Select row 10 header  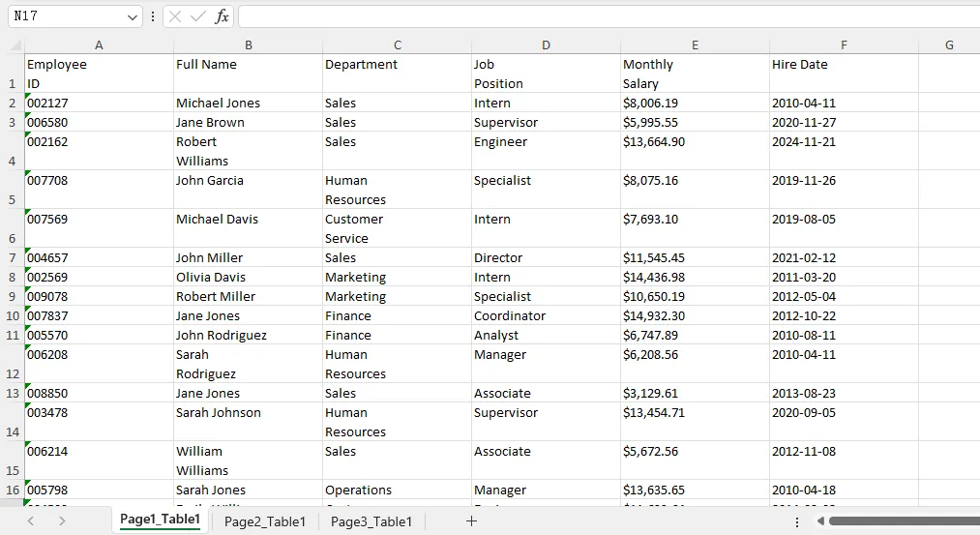[12, 315]
